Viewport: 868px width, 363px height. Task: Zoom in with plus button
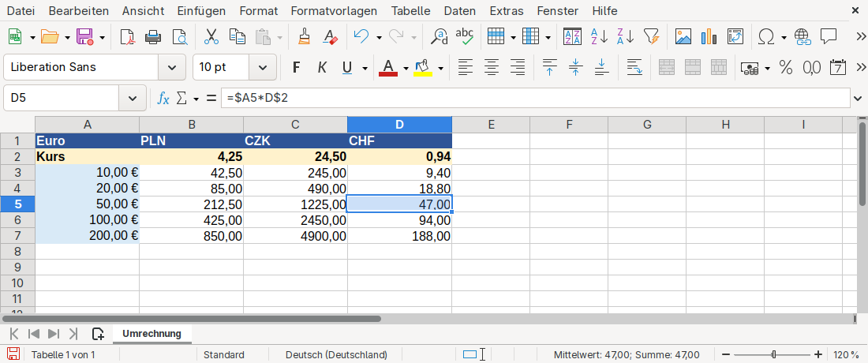coord(819,354)
